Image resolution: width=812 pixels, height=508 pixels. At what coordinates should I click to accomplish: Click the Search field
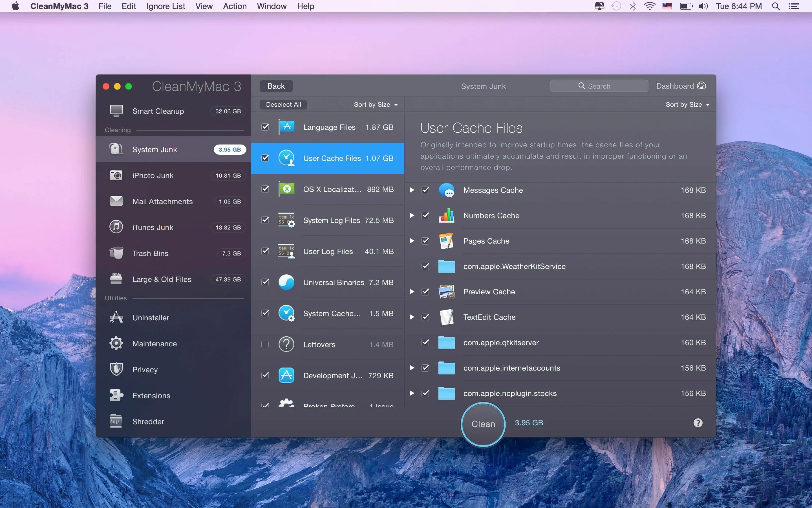pos(599,86)
